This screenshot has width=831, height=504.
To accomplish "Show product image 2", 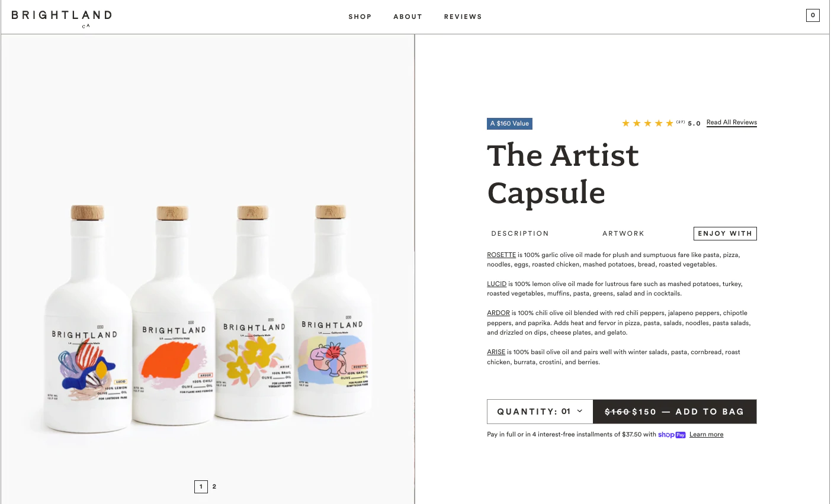I will pyautogui.click(x=214, y=487).
